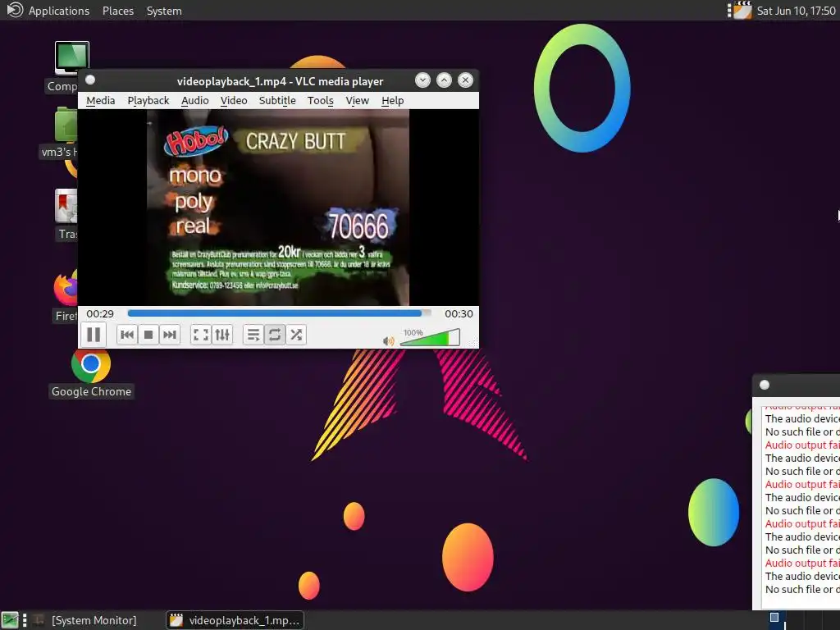Image resolution: width=840 pixels, height=630 pixels.
Task: Open the Subtitle menu
Action: point(277,101)
